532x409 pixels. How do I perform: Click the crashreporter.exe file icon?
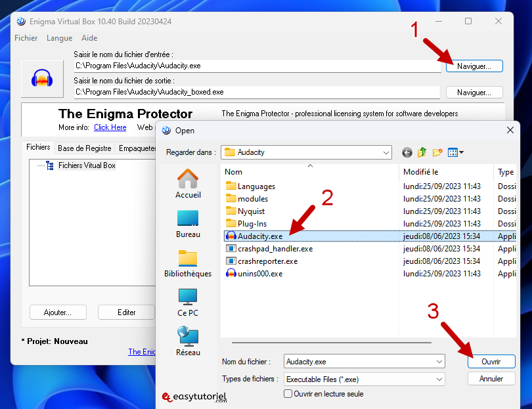(x=231, y=261)
